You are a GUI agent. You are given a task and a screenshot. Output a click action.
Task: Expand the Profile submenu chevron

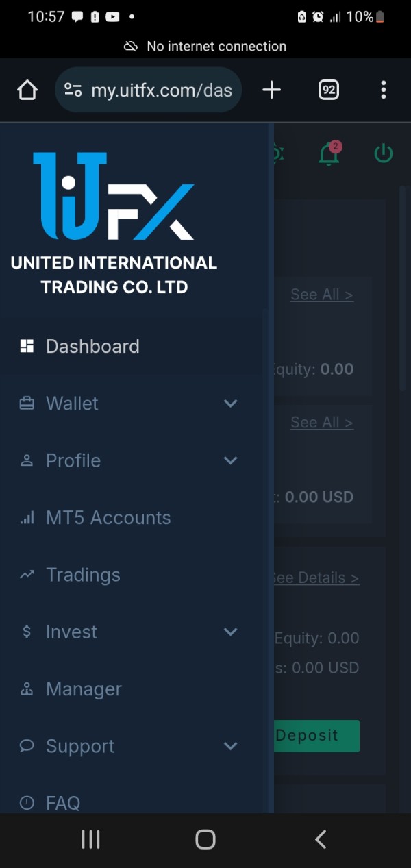(231, 460)
